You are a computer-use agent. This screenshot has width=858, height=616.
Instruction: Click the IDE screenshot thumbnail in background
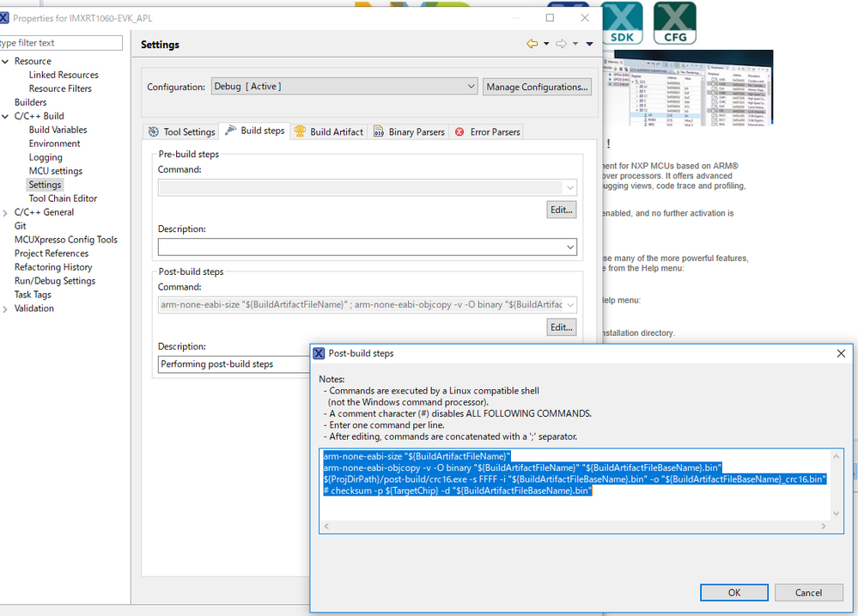pos(688,88)
